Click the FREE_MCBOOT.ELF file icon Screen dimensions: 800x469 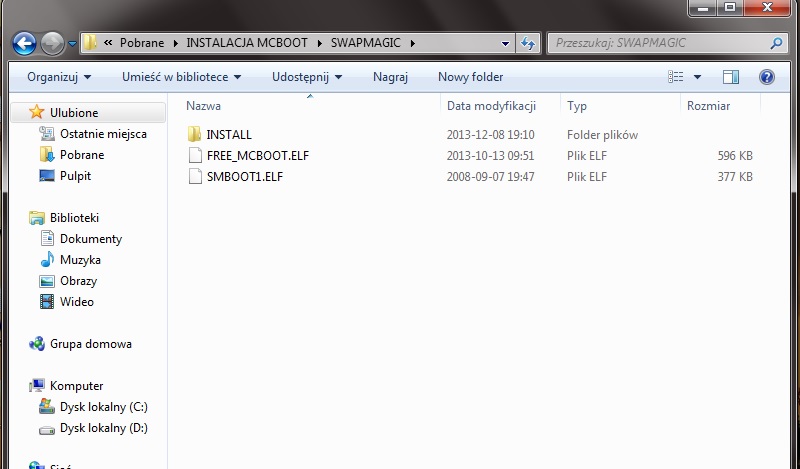pyautogui.click(x=195, y=156)
